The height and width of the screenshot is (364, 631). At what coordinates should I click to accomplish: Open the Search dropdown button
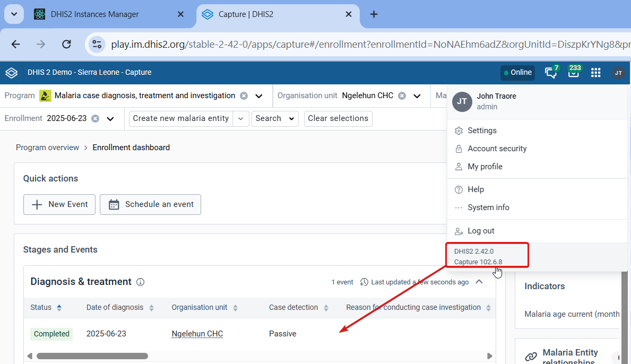[275, 119]
